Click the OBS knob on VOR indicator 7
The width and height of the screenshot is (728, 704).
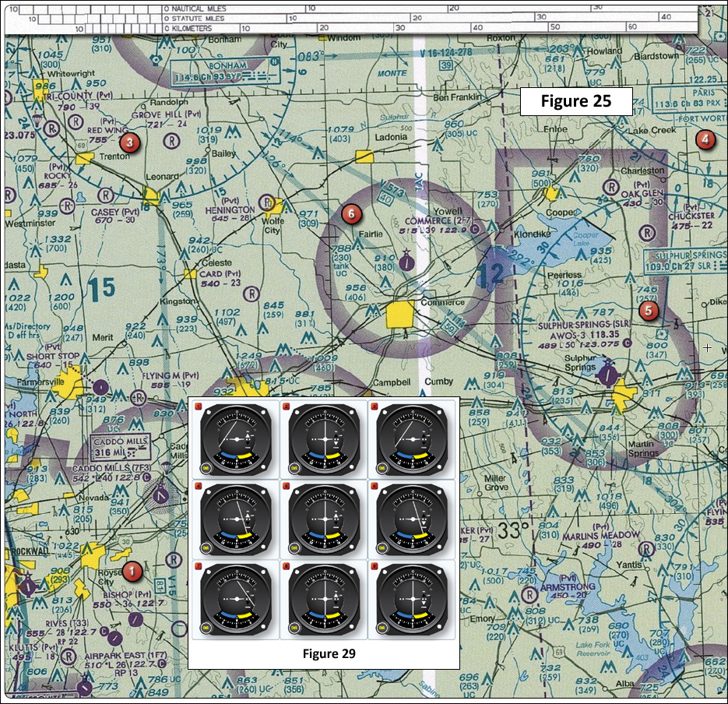207,627
